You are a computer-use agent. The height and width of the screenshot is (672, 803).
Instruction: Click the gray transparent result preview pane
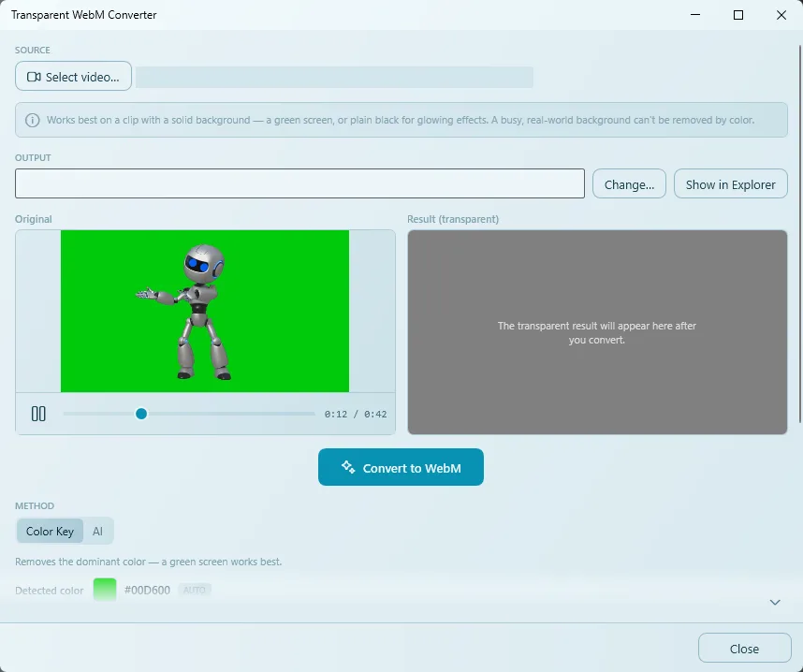(597, 332)
